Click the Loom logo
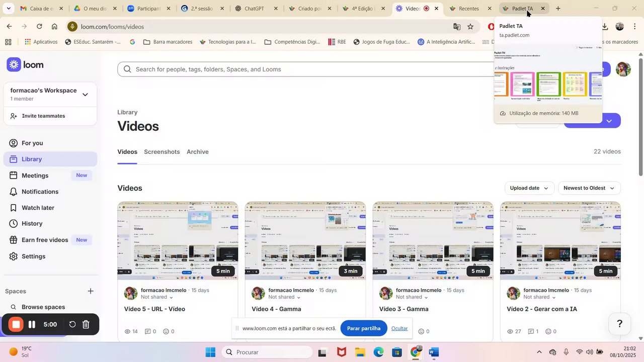Screen dimensions: 644x362 (25, 64)
